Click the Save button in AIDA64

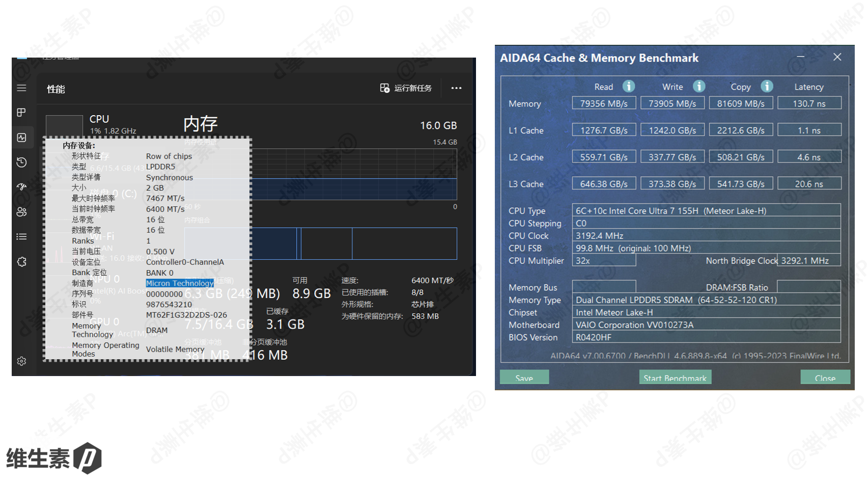(524, 378)
